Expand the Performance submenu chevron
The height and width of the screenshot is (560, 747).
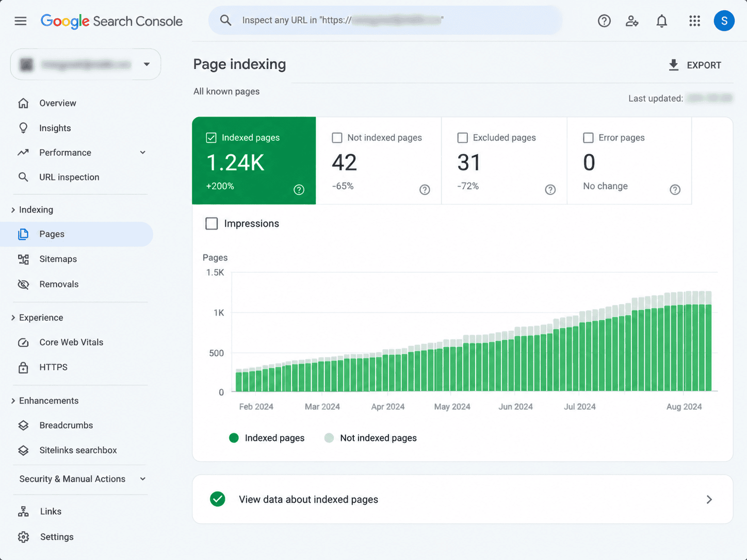point(143,153)
